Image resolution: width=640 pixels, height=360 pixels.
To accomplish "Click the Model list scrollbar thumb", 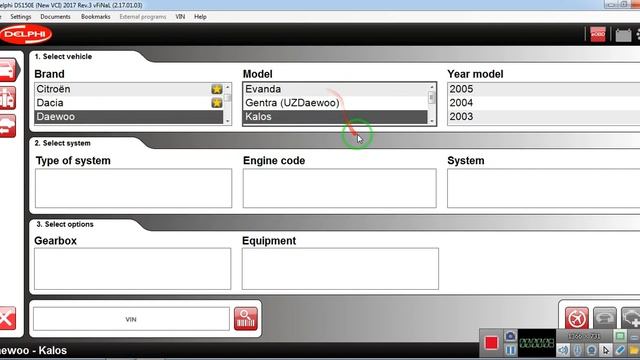I will pyautogui.click(x=431, y=98).
